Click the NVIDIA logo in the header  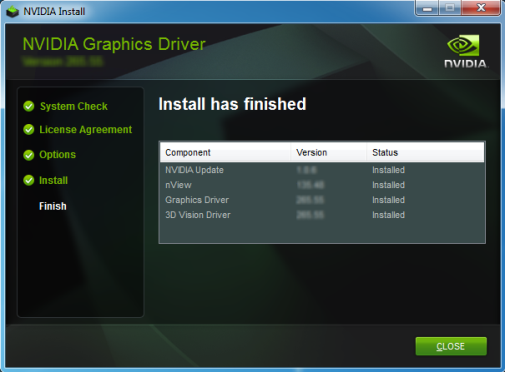click(x=466, y=52)
